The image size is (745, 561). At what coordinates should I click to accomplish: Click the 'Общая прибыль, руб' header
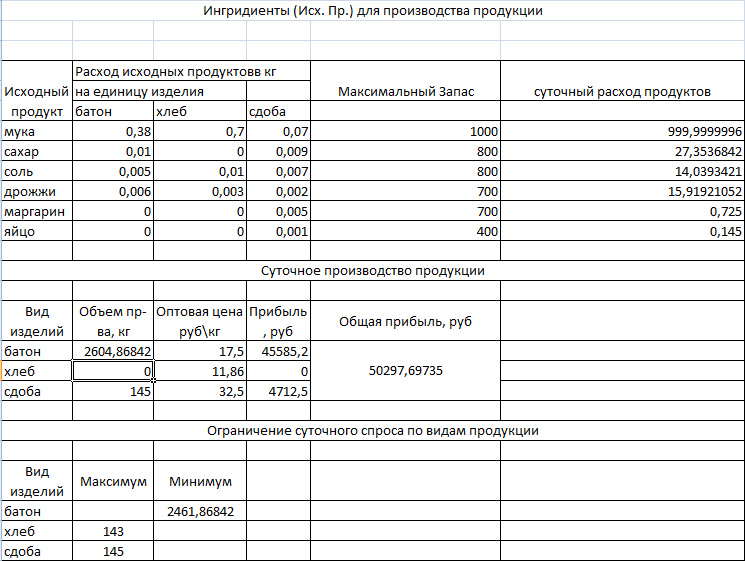point(405,321)
